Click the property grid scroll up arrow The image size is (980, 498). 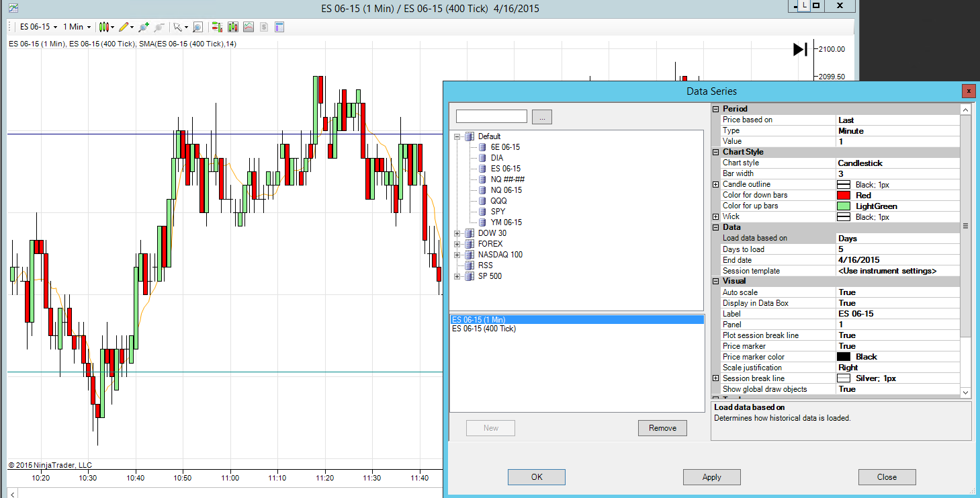pyautogui.click(x=966, y=110)
